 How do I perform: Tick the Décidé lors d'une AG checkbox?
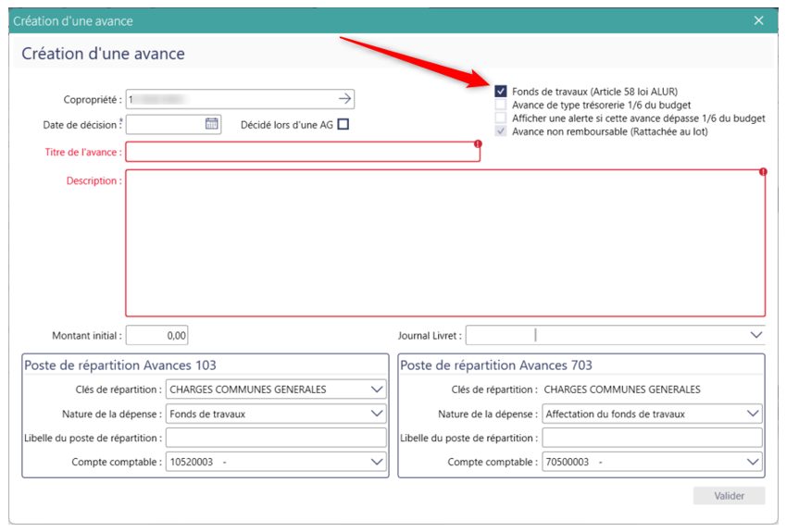(343, 125)
